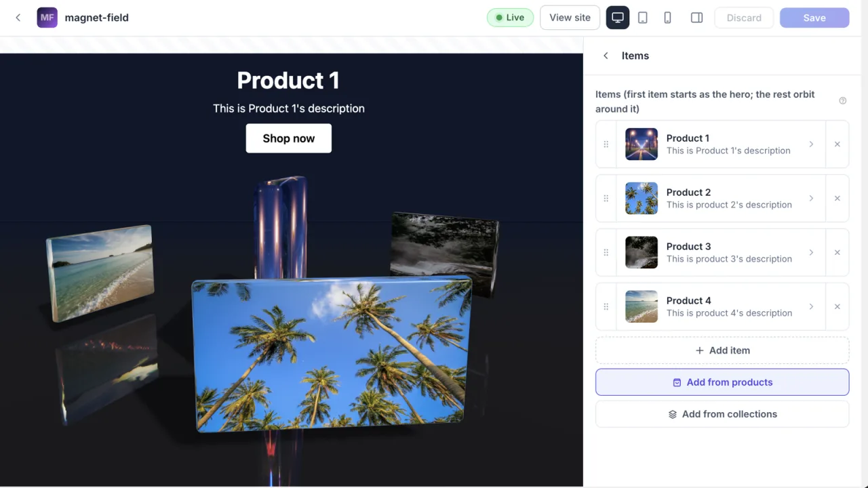Open Product 4 beach thumbnail

pos(642,307)
